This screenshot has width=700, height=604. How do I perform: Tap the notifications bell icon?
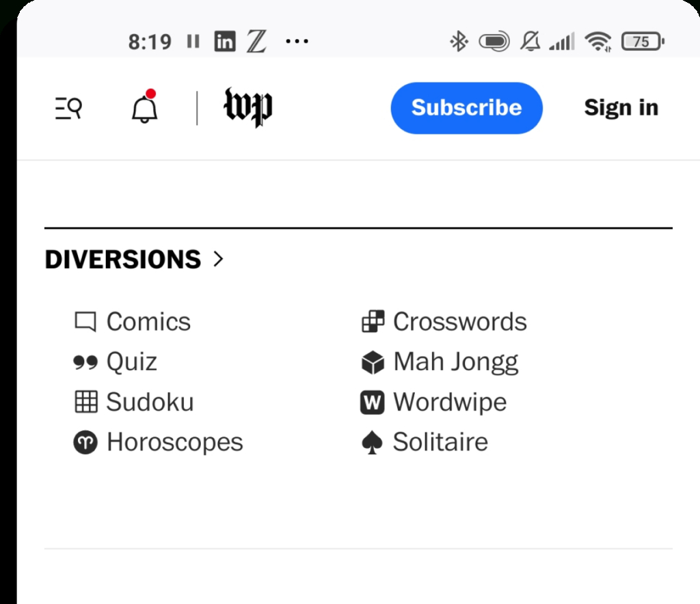[144, 108]
